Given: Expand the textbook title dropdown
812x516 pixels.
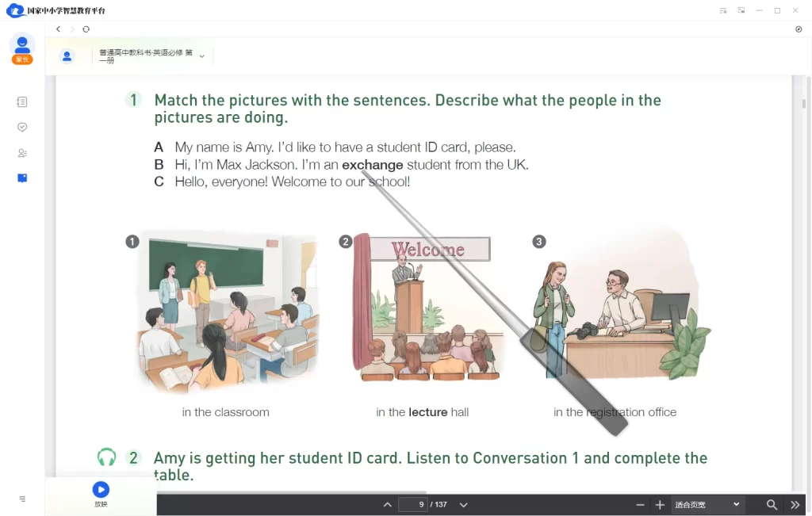Looking at the screenshot, I should click(x=202, y=56).
